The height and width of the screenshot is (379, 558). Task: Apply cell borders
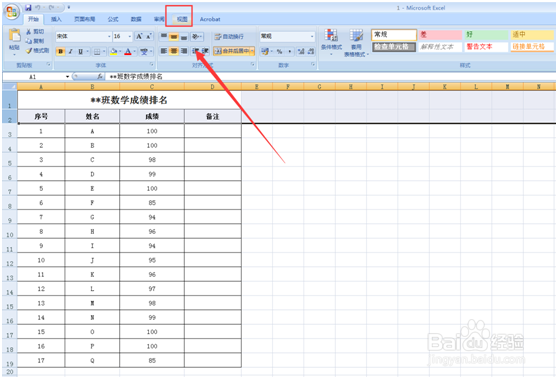pos(97,52)
